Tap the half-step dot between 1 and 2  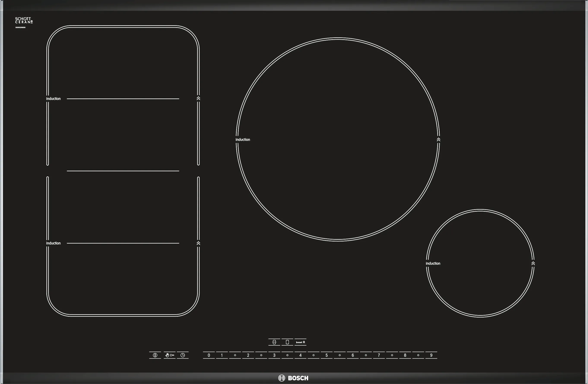tap(235, 355)
